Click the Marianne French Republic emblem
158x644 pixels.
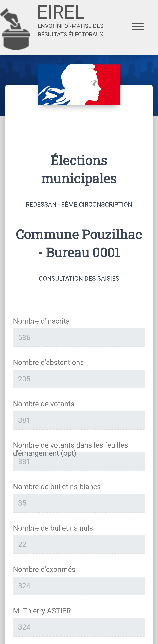click(x=79, y=85)
